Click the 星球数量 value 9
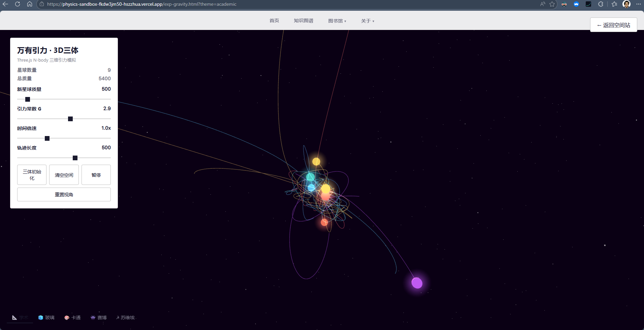The height and width of the screenshot is (330, 644). tap(109, 70)
